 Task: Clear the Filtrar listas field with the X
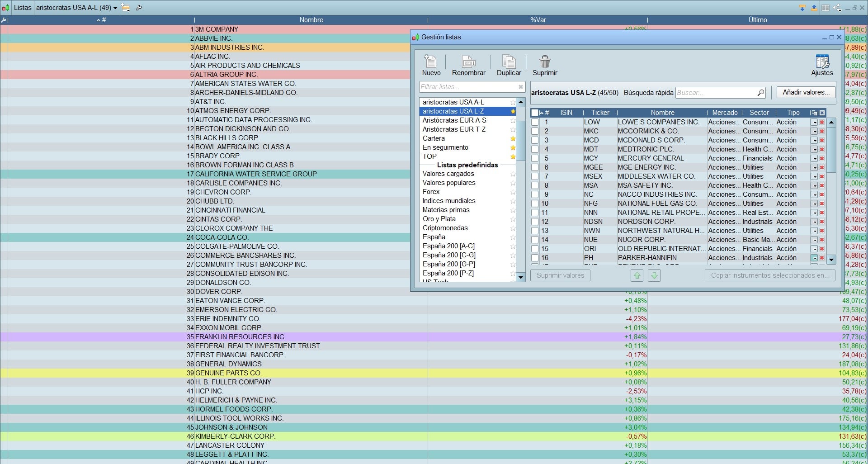[521, 87]
